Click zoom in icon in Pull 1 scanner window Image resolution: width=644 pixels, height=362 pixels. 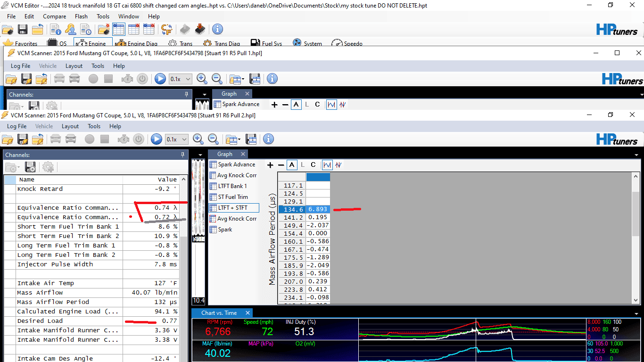coord(202,79)
